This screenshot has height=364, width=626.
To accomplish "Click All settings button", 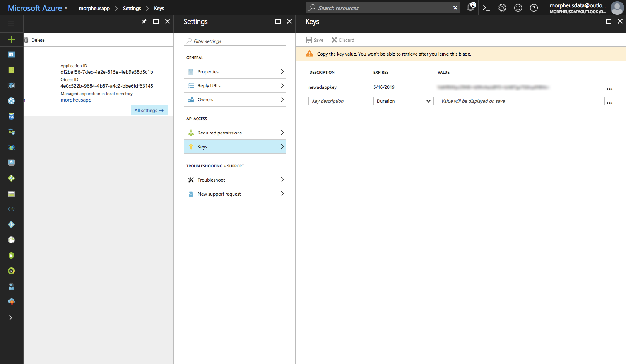I will pos(149,111).
